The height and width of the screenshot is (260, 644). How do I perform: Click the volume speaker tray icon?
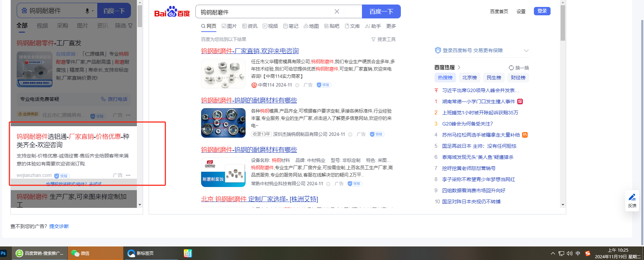coord(570,253)
